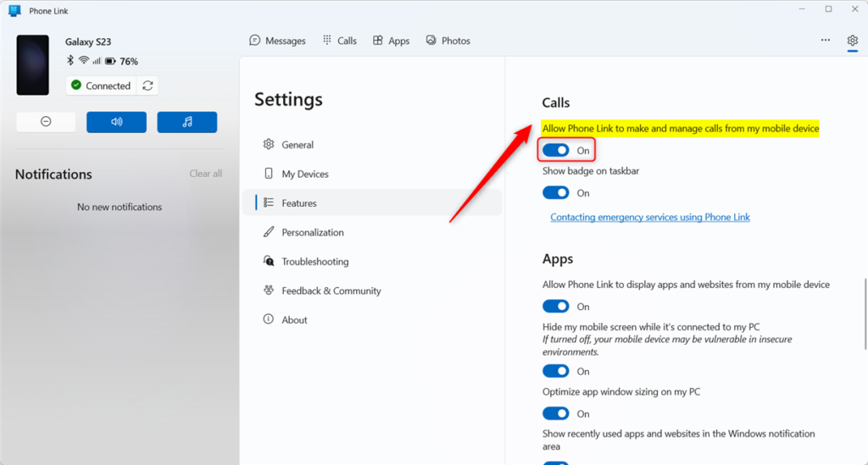Click the battery status icon
The image size is (868, 465).
click(111, 61)
